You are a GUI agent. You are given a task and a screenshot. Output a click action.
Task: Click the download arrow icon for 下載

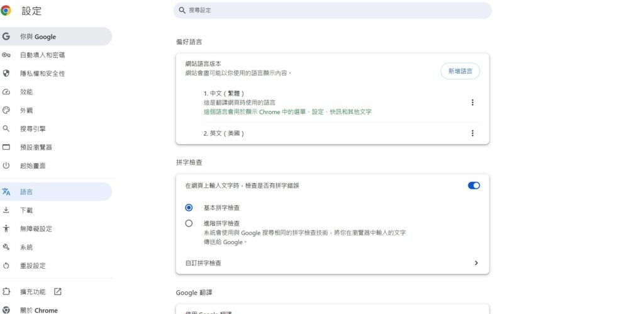point(6,210)
